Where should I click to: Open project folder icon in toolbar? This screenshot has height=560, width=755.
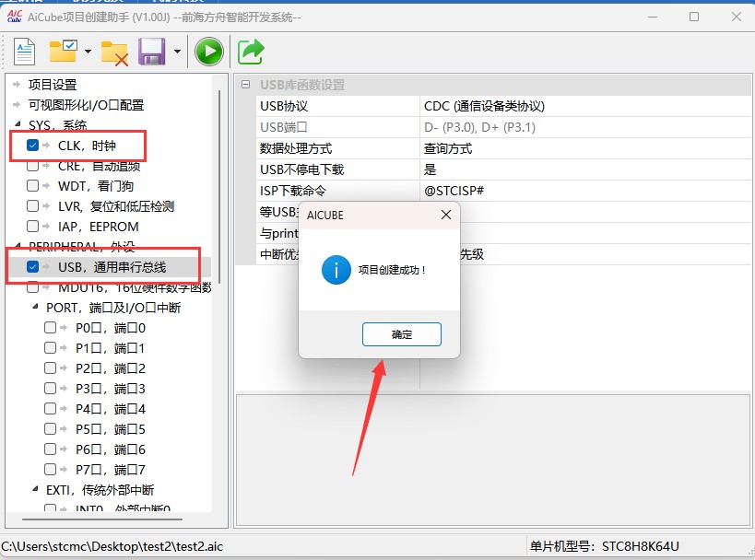(63, 51)
